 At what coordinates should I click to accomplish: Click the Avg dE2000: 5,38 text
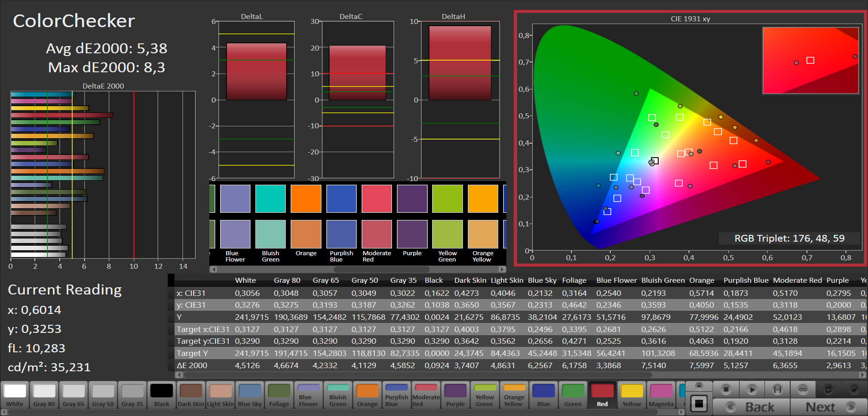point(107,48)
